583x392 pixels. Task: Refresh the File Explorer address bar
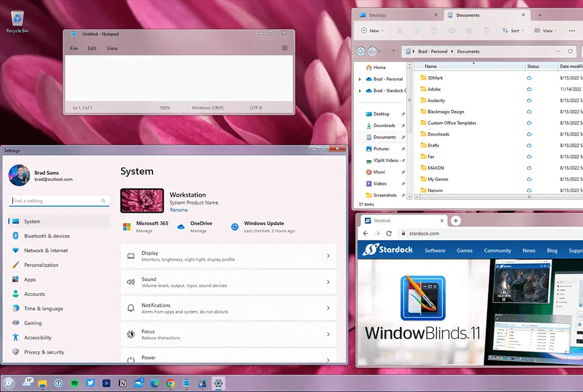click(570, 52)
